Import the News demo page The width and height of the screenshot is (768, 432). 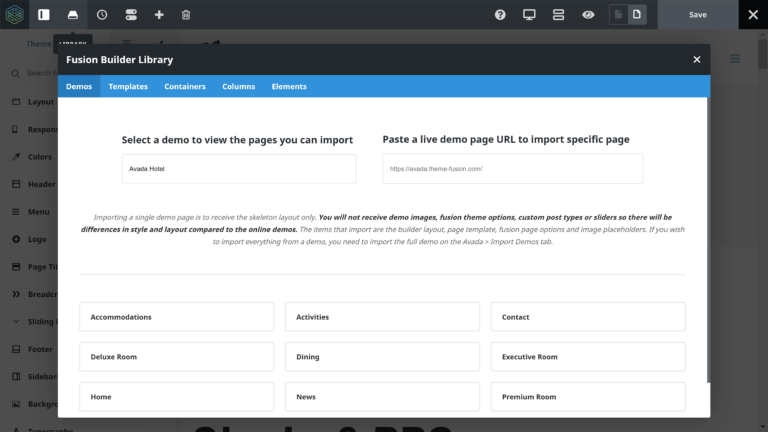pyautogui.click(x=382, y=397)
